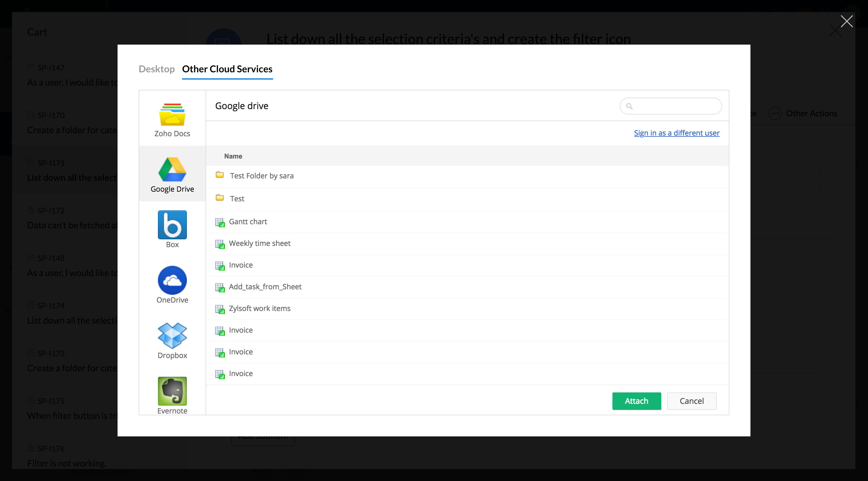Close the overlay with the X icon
The height and width of the screenshot is (481, 868).
(x=846, y=21)
